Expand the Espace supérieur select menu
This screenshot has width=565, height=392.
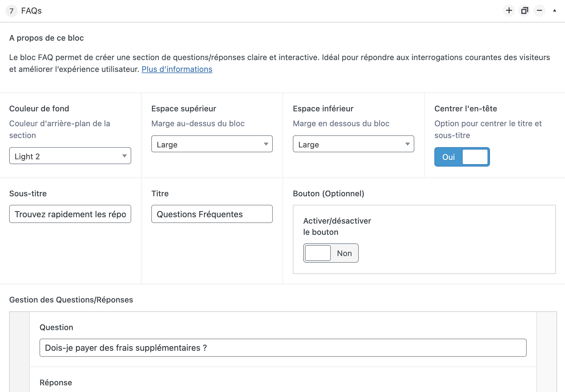(212, 144)
